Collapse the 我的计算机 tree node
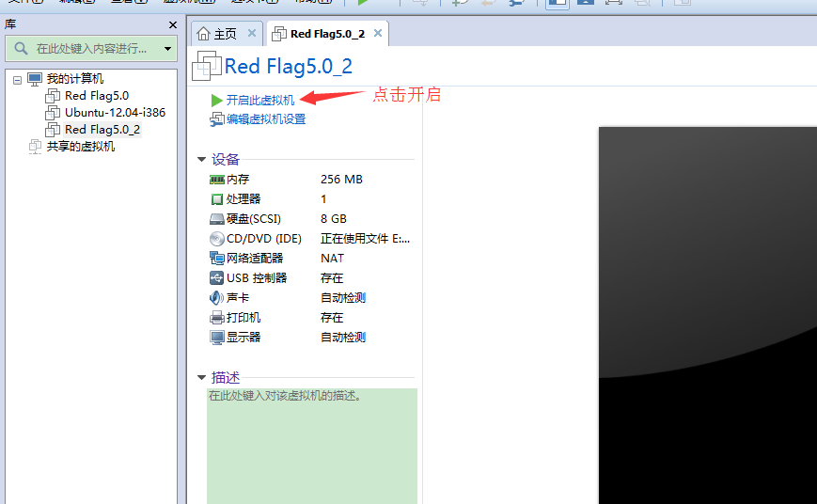 tap(17, 80)
